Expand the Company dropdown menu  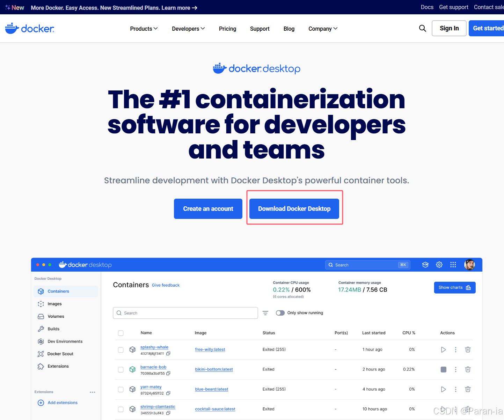(x=323, y=29)
